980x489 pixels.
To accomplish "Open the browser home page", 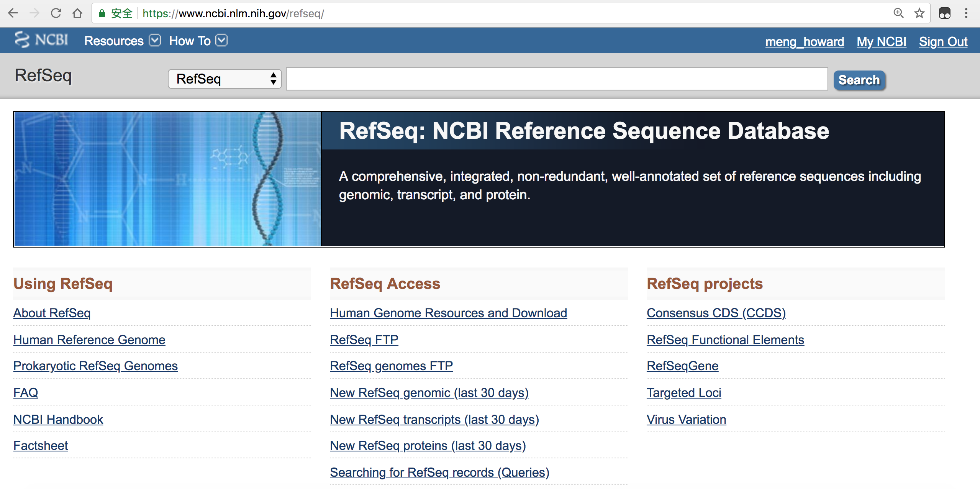I will [x=77, y=13].
